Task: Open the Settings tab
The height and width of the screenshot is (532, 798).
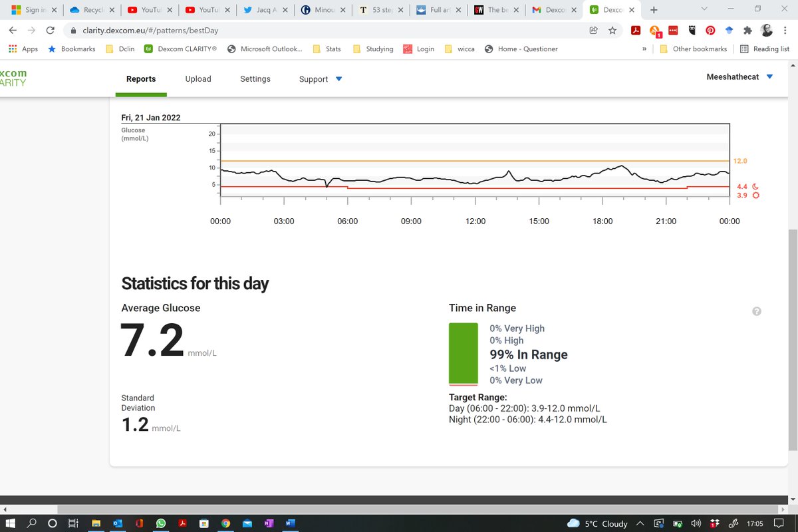Action: click(x=255, y=78)
